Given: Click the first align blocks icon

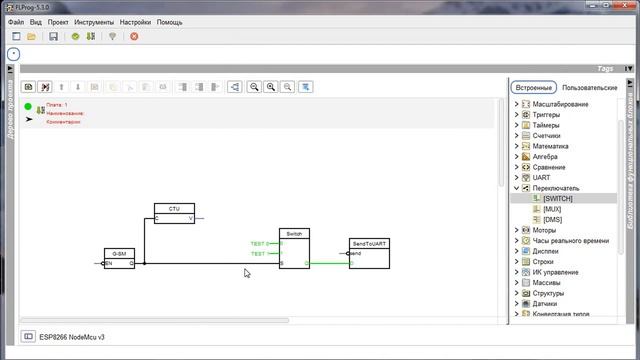Looking at the screenshot, I should point(183,87).
